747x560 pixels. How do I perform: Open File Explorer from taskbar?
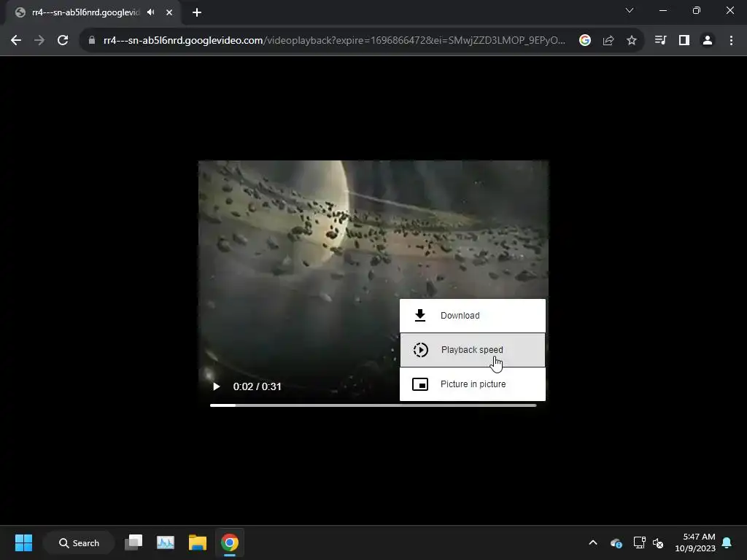(x=197, y=542)
